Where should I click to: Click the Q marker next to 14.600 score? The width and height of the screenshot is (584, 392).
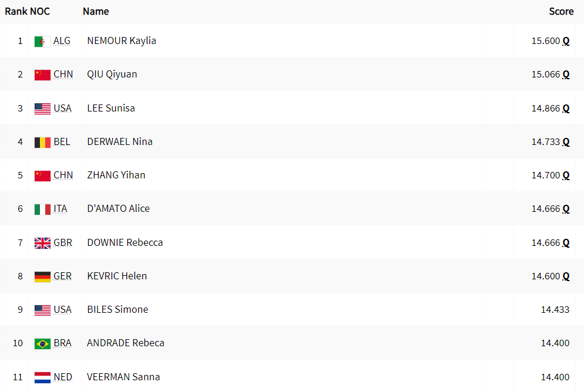click(x=566, y=276)
